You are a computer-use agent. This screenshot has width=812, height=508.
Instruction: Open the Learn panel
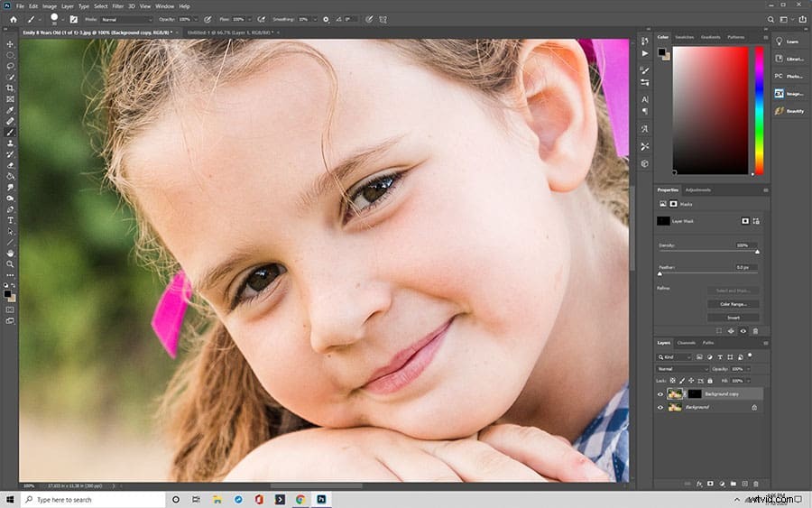pyautogui.click(x=788, y=42)
